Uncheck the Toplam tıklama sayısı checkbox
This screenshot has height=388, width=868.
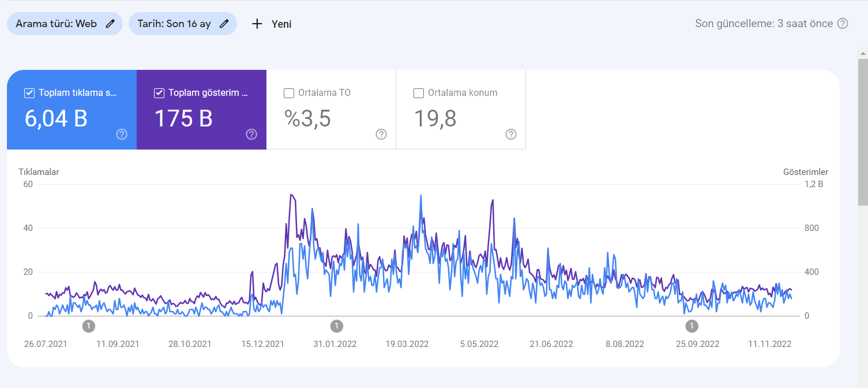(x=29, y=93)
